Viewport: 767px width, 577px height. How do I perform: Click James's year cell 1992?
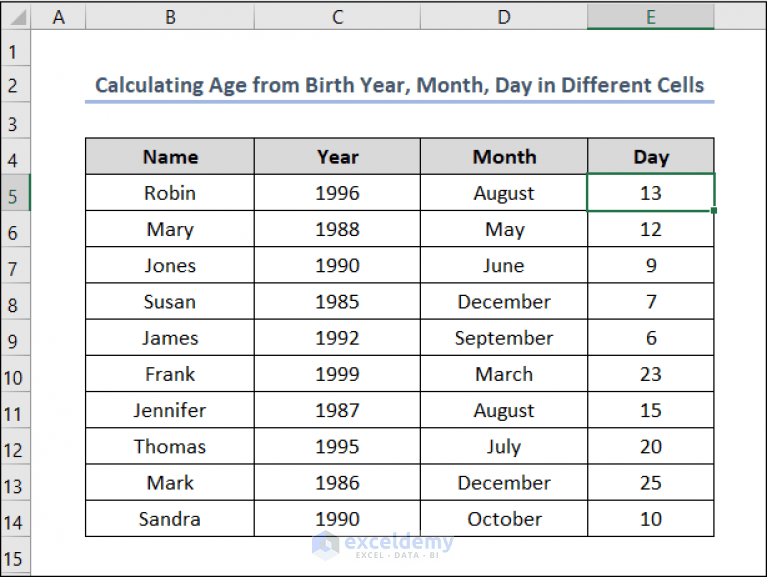click(337, 337)
